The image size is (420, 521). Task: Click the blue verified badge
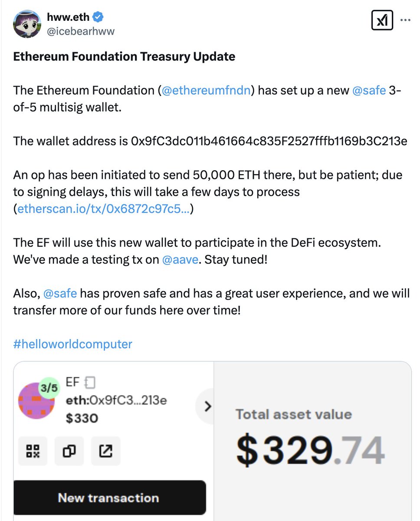(x=98, y=17)
